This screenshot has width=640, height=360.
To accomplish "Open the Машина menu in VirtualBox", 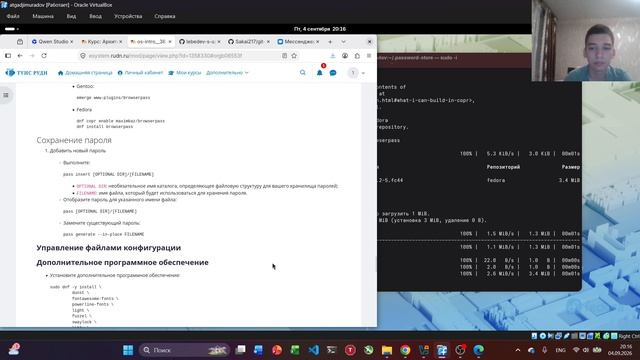I will coord(43,16).
